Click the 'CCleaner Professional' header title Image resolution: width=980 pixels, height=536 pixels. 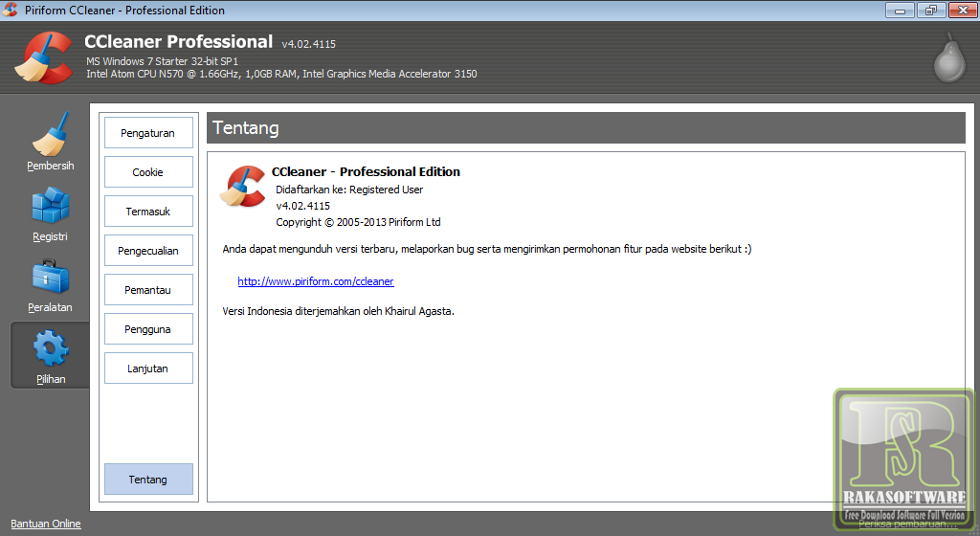[x=178, y=42]
